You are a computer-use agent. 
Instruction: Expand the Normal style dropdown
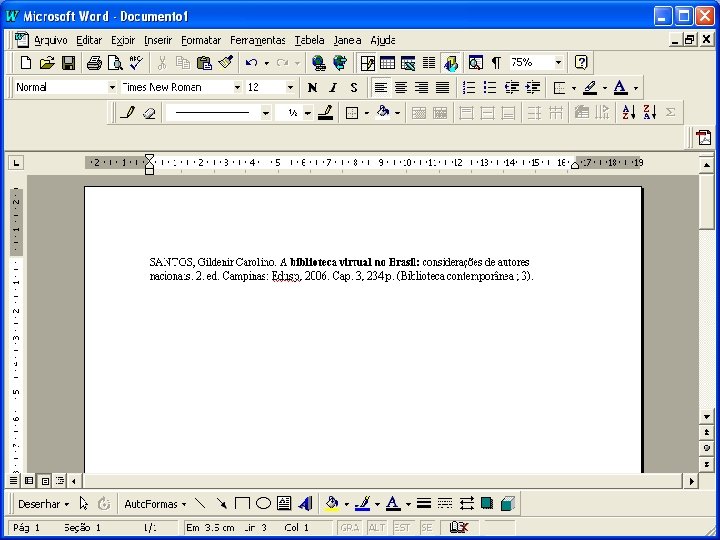tap(112, 87)
